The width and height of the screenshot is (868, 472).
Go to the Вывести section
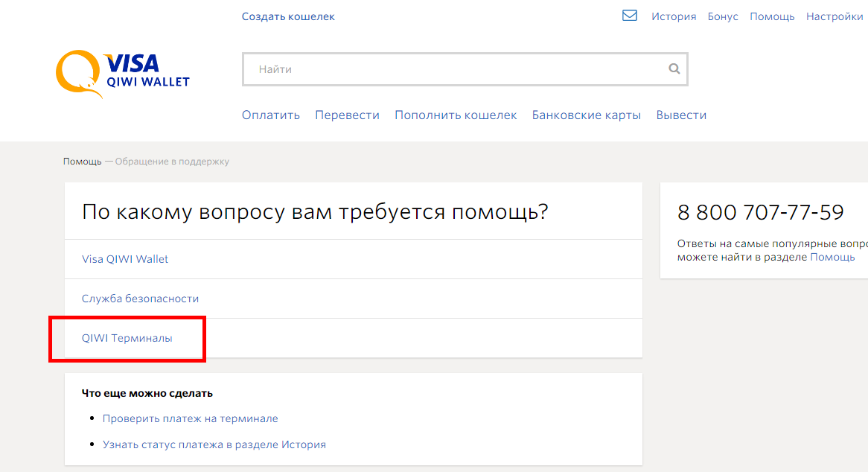681,115
